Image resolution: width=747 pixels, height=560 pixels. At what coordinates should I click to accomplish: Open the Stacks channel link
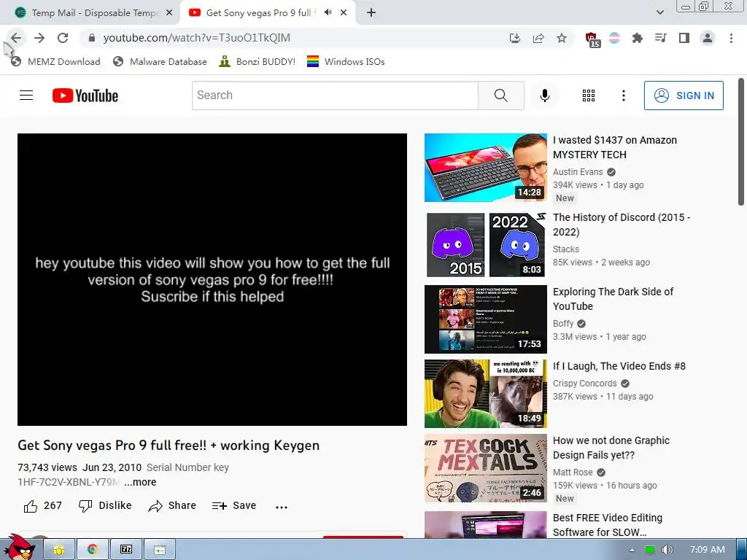566,249
